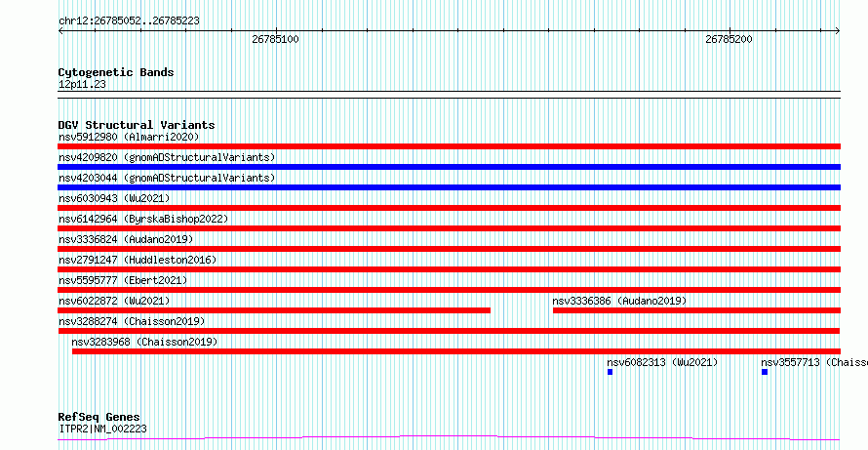Image resolution: width=868 pixels, height=450 pixels.
Task: Open nsv3283968 (Chaisson2019) label
Action: tap(144, 342)
